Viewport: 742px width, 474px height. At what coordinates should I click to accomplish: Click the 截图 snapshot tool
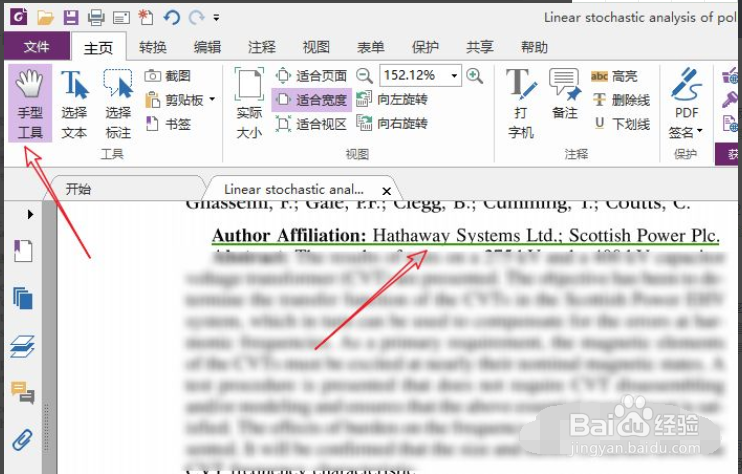(x=168, y=76)
